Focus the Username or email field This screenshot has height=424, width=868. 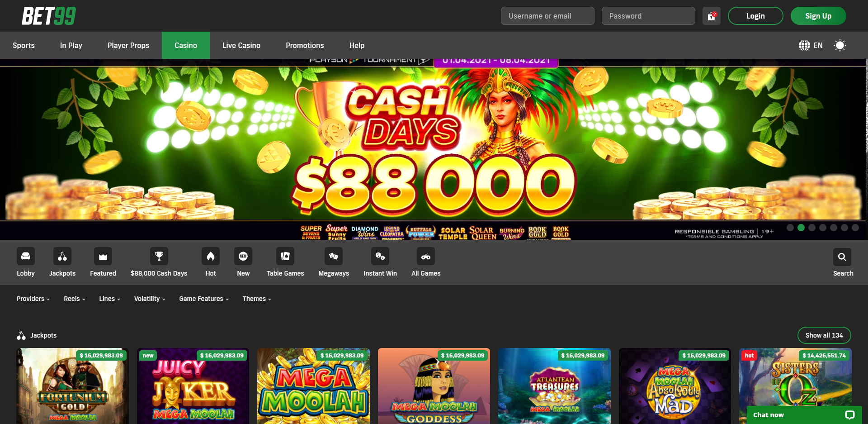(547, 16)
